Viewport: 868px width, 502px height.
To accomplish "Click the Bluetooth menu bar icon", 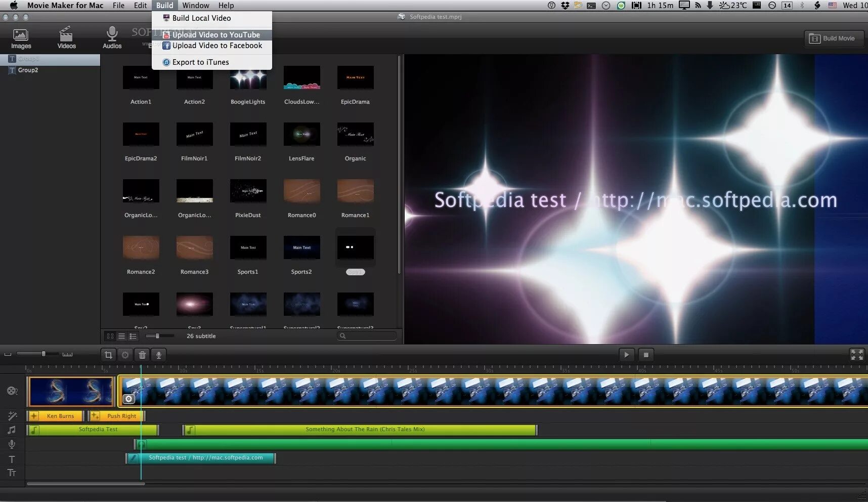I will [x=802, y=6].
